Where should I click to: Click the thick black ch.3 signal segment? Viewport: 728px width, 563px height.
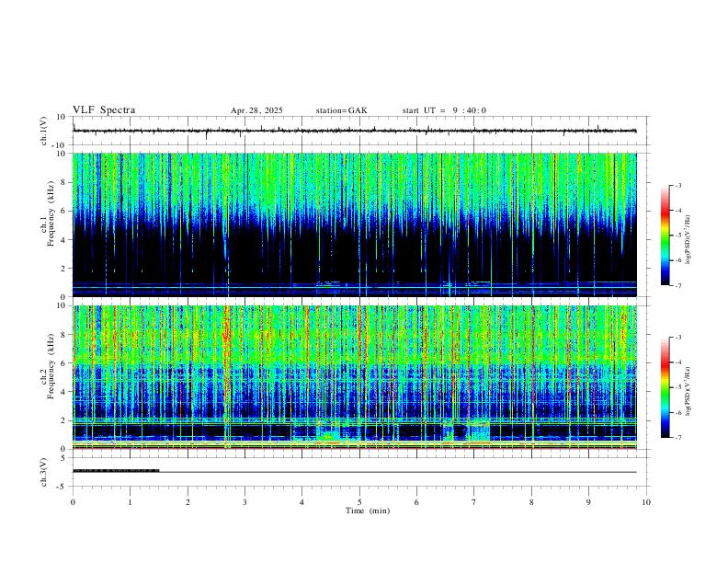coord(116,471)
